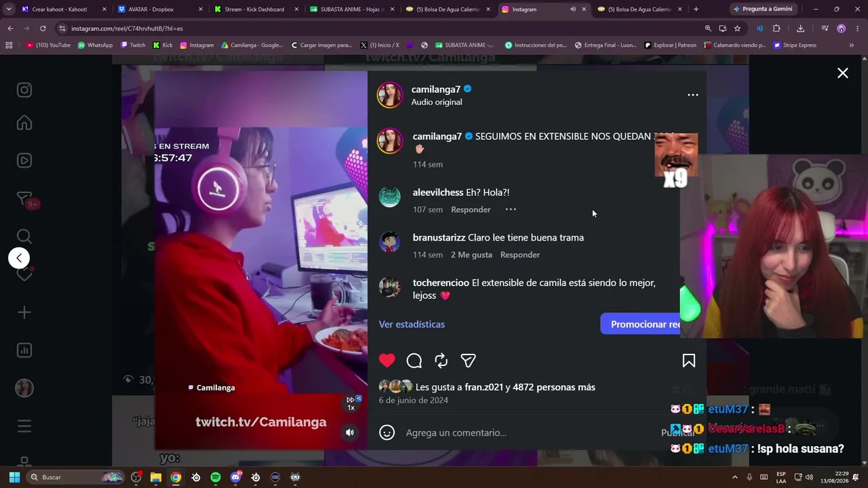Open Chrome downloads
Screen dimensions: 868x488
click(800, 28)
